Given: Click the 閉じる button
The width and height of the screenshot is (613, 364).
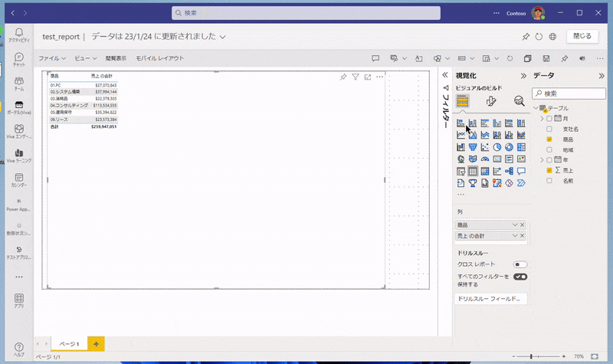Looking at the screenshot, I should pos(582,36).
